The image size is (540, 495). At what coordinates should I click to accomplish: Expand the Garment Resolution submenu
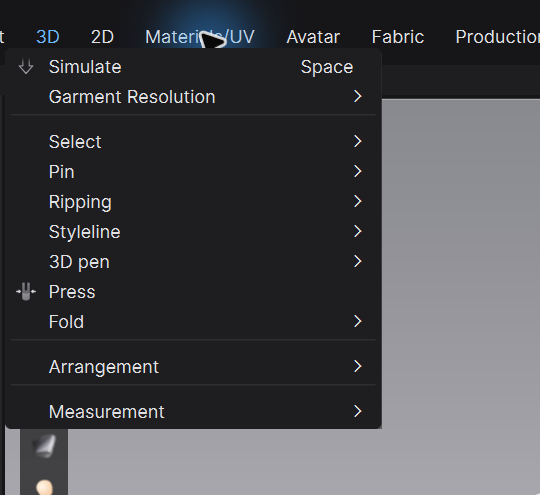point(358,96)
